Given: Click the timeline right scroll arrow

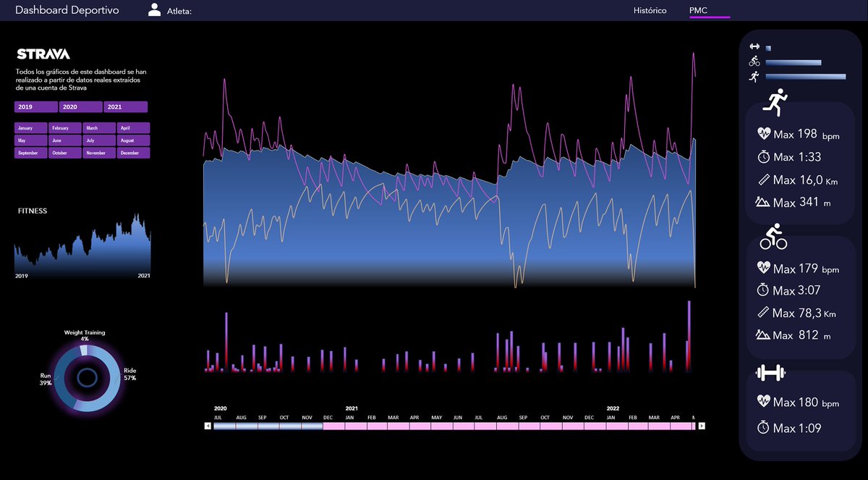Looking at the screenshot, I should 701,426.
